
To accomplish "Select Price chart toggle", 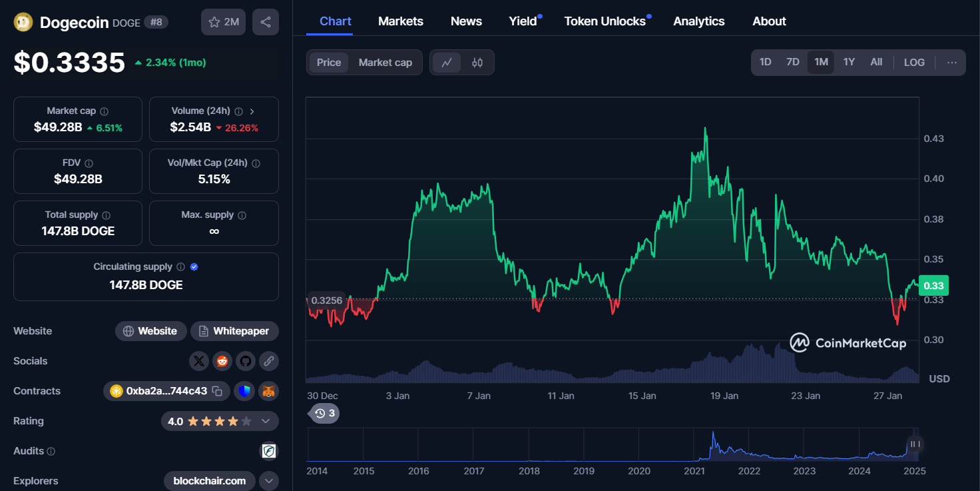I will click(329, 63).
